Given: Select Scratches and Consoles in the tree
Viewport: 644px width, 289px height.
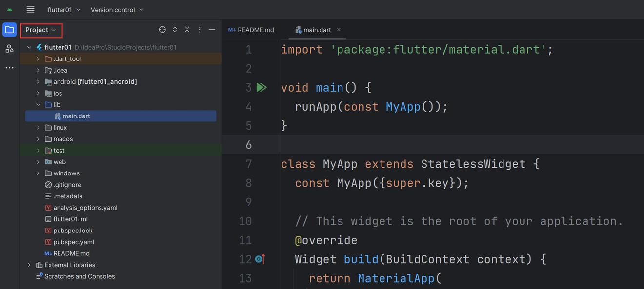Looking at the screenshot, I should pos(80,276).
